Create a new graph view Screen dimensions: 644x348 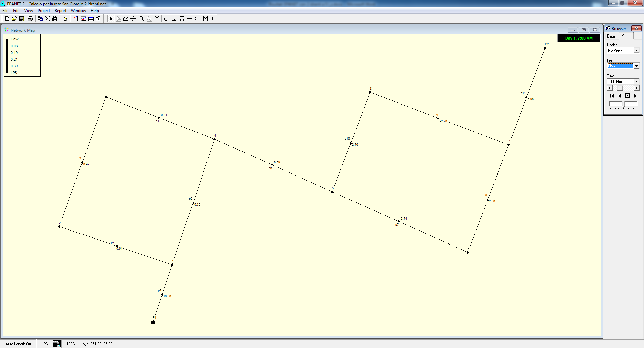[84, 19]
